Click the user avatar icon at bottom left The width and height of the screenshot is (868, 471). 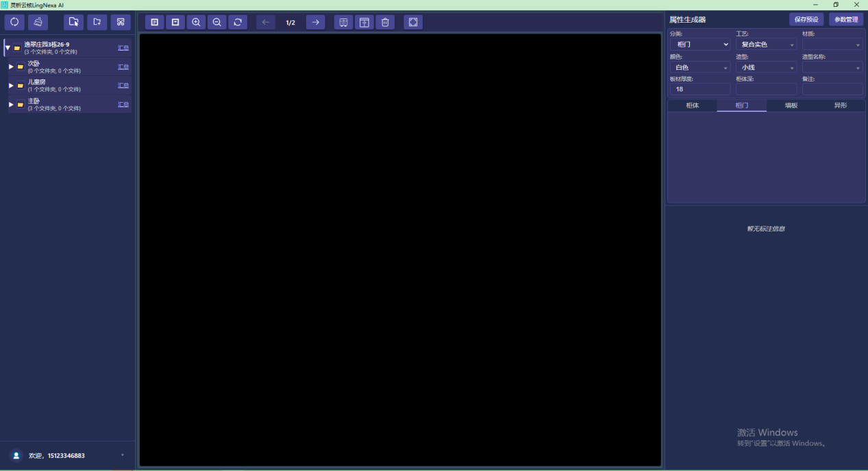pyautogui.click(x=17, y=455)
